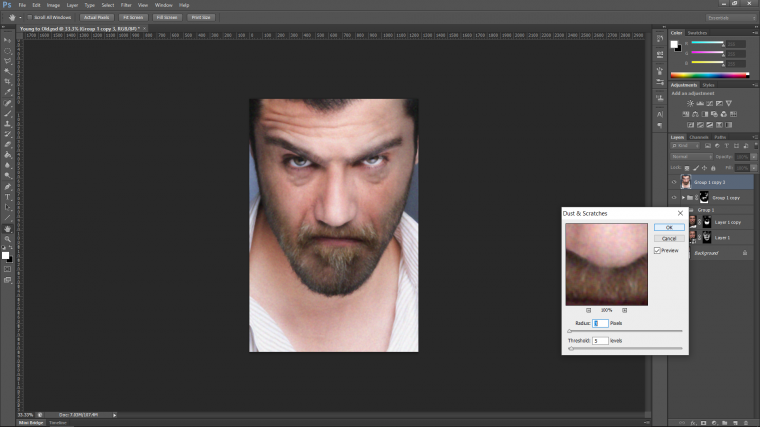Click the Actual Pixels button

tap(96, 17)
